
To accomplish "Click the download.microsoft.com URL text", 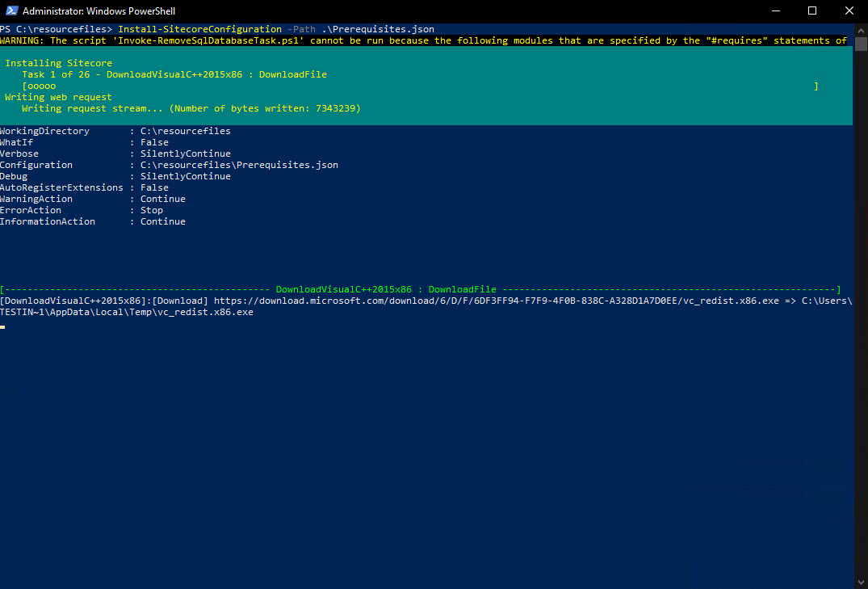I will coord(496,301).
